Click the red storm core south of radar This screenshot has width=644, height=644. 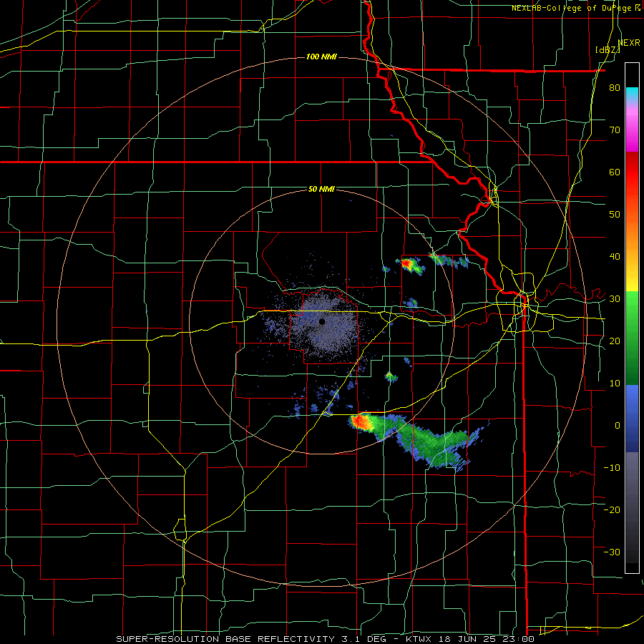click(x=360, y=421)
